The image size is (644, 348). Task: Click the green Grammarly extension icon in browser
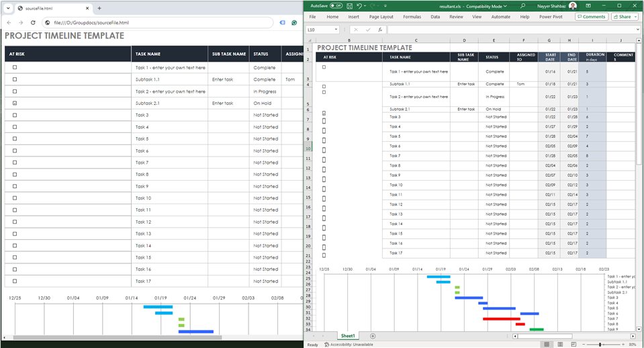[x=294, y=23]
